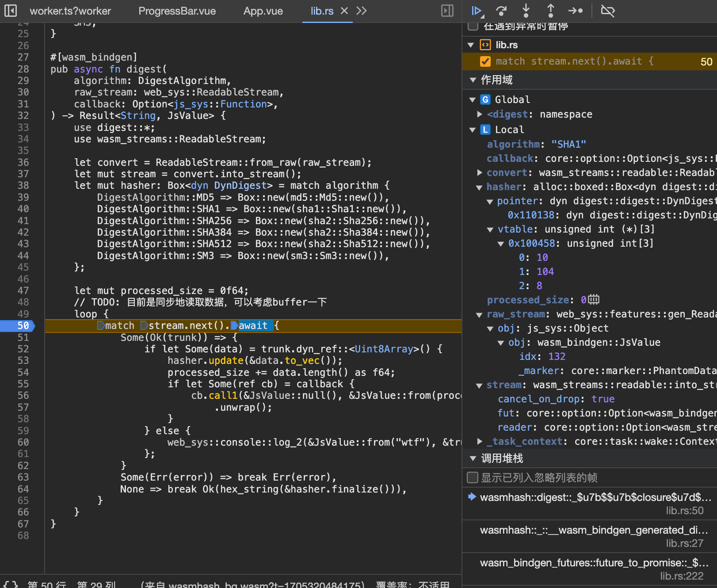Collapse the hasher variable
The image size is (717, 588).
(x=479, y=187)
